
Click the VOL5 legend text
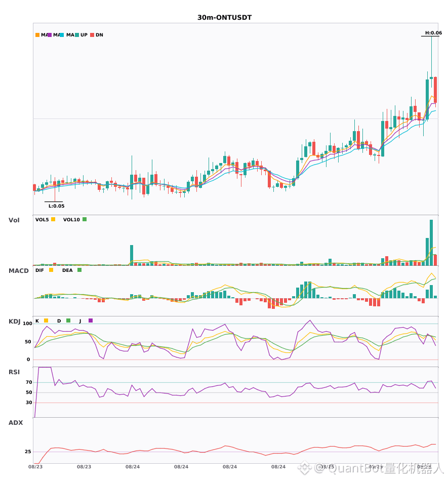tap(42, 220)
